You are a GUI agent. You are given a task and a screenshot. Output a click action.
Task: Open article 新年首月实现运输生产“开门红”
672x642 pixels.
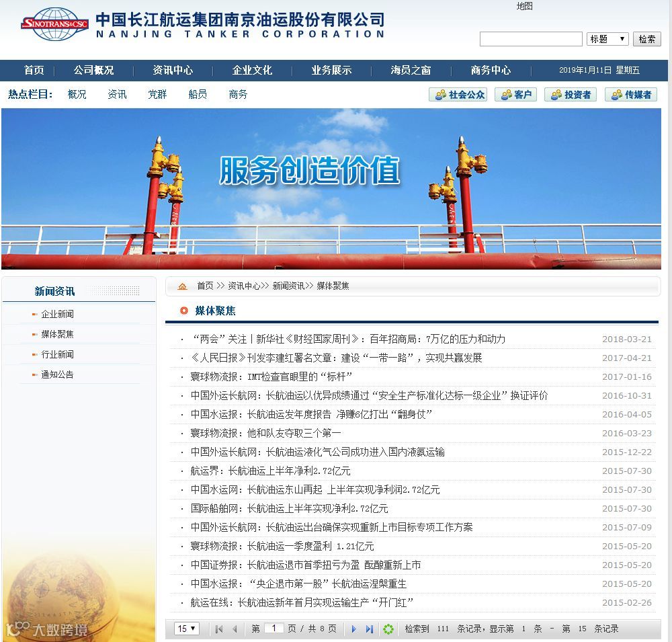(302, 604)
